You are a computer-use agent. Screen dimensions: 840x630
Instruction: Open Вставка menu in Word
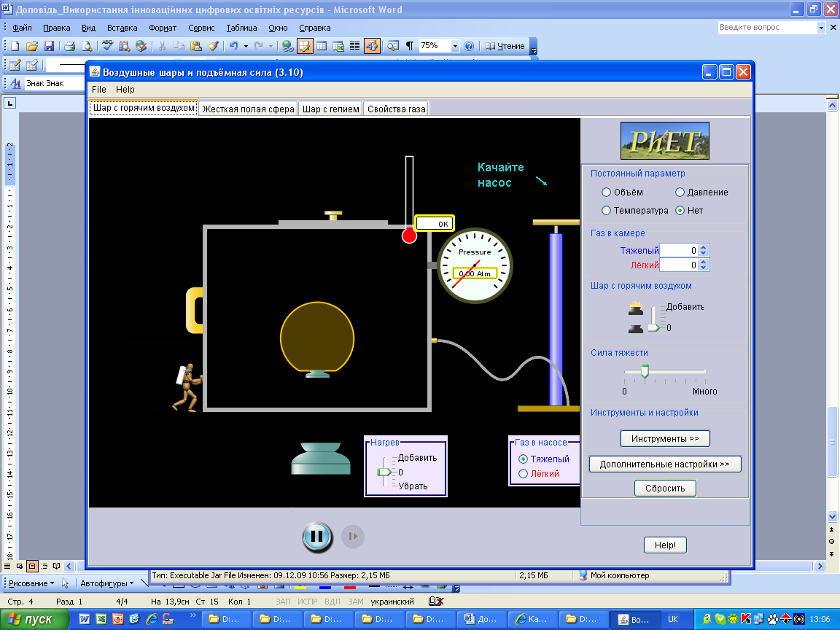(x=122, y=28)
